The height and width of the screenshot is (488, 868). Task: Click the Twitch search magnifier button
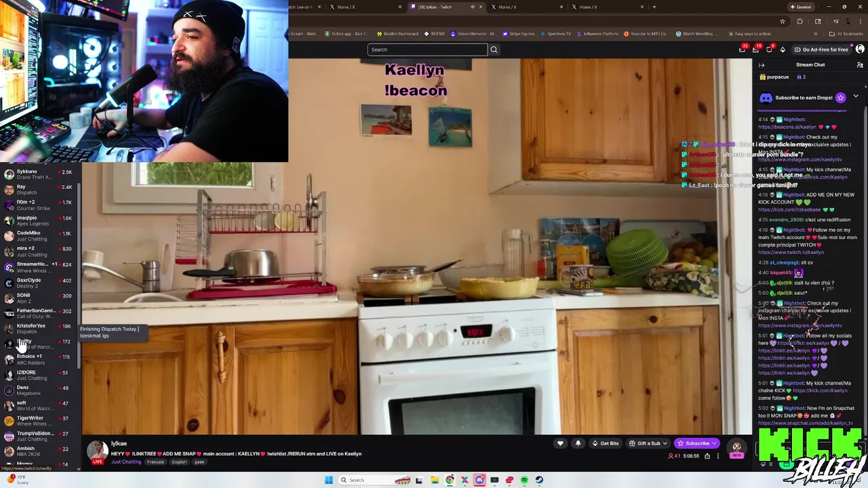click(x=494, y=49)
